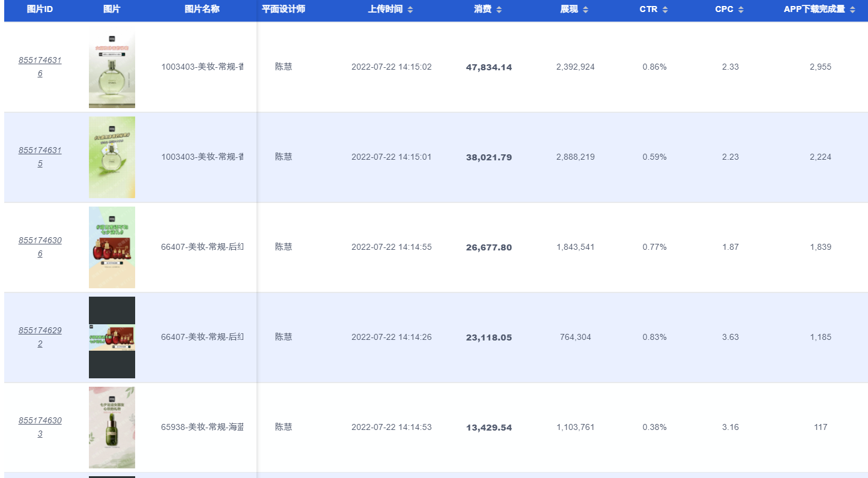Click upload time 2022-07-22 14:15:01

[392, 157]
